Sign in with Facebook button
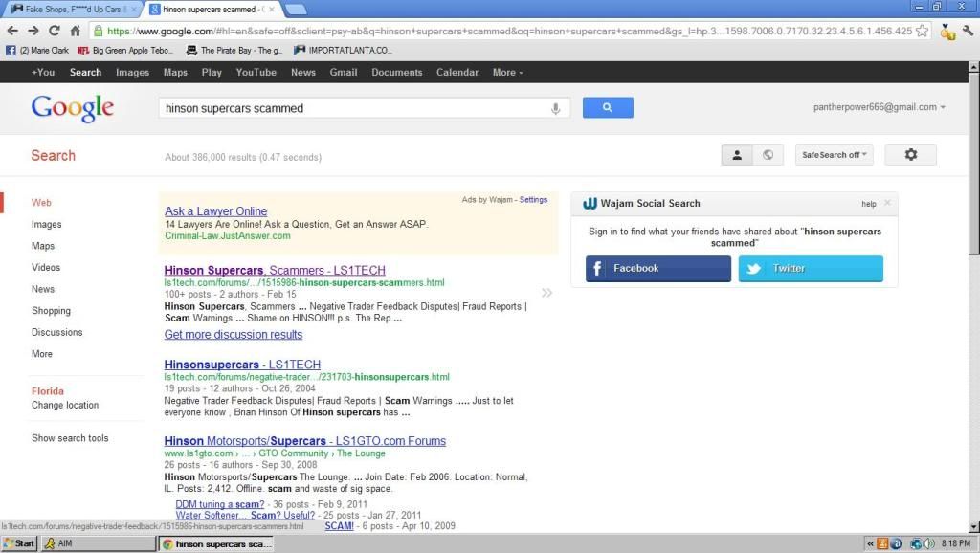This screenshot has height=553, width=980. pyautogui.click(x=658, y=269)
